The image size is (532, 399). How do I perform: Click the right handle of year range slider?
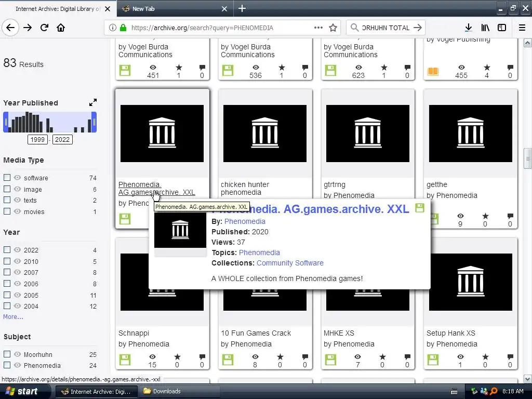(95, 122)
